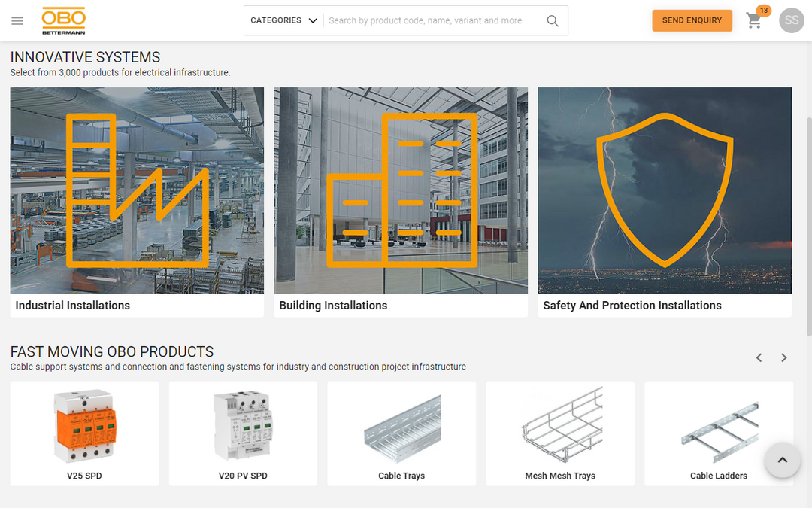
Task: Click the scroll-to-top arrow button
Action: click(x=782, y=460)
